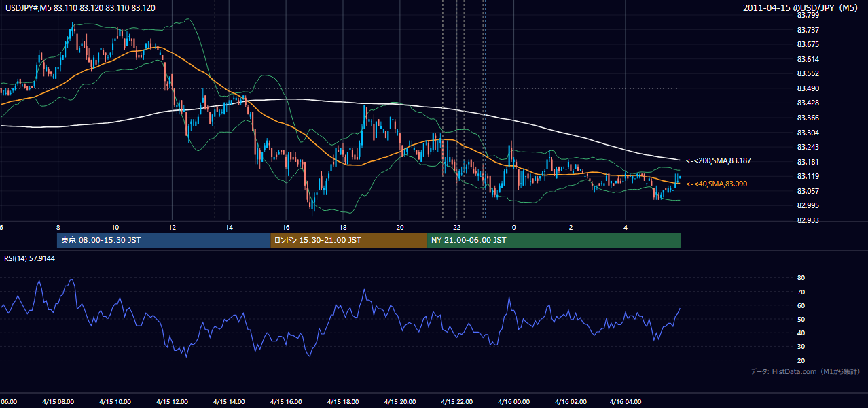Click bottom time label 4/16 02:00
The image size is (868, 408).
pos(571,401)
